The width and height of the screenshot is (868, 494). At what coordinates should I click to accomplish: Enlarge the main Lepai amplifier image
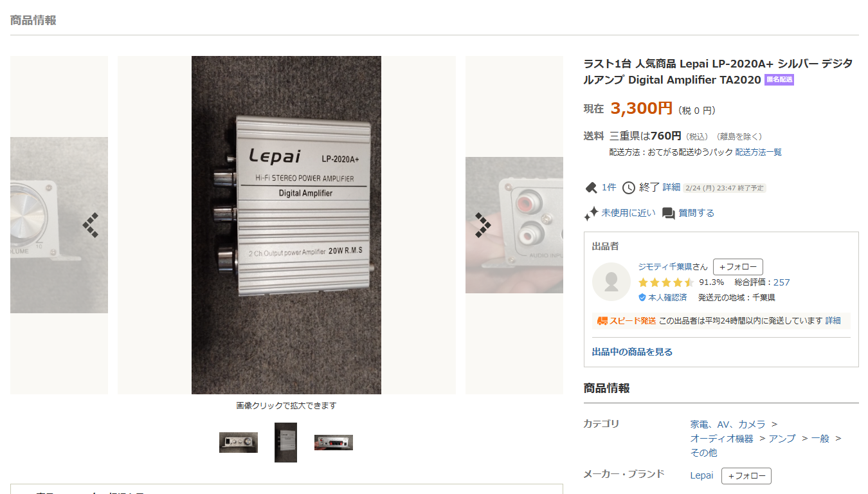(286, 225)
